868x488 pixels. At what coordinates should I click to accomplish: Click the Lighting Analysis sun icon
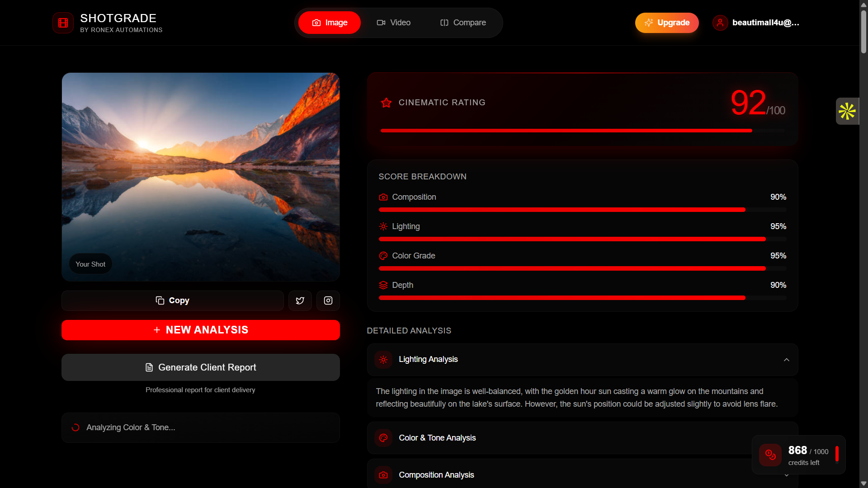pos(383,360)
